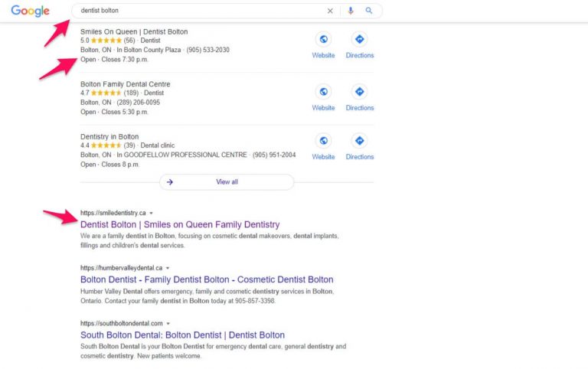The image size is (588, 369).
Task: Click 'Open · Closes 5:30 p.m.' hours text
Action: [x=114, y=112]
